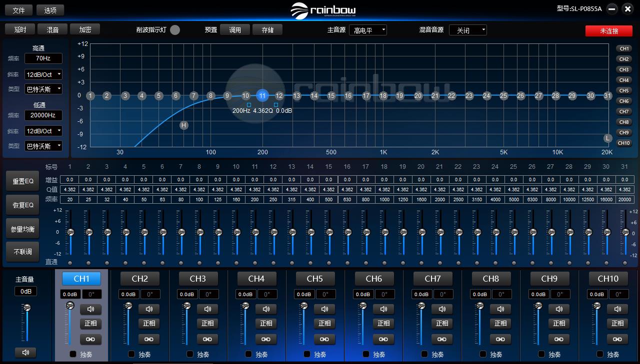The width and height of the screenshot is (640, 364).
Task: Click the 重置EQ button
Action: (x=22, y=181)
